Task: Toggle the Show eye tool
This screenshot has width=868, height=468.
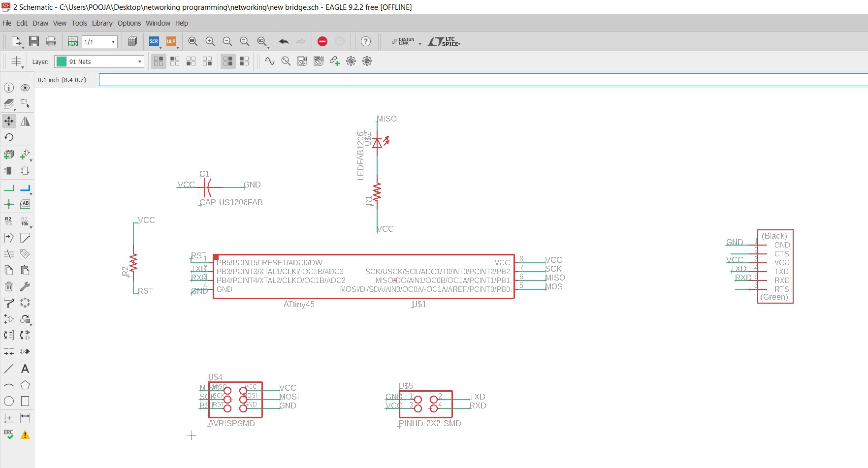Action: pos(25,88)
